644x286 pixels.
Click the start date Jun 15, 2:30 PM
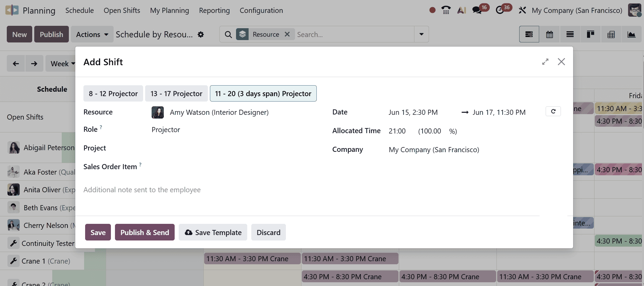(413, 112)
